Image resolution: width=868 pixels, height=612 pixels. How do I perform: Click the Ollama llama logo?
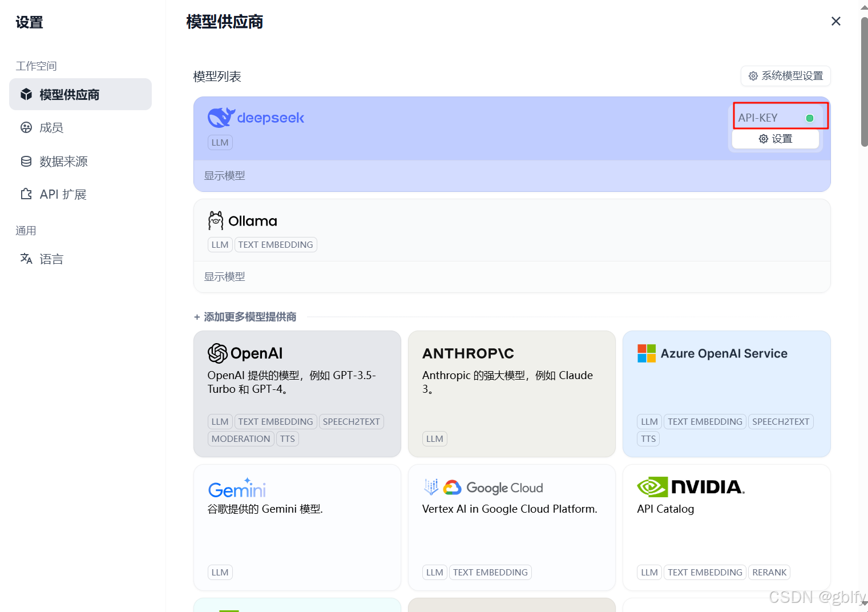[216, 220]
